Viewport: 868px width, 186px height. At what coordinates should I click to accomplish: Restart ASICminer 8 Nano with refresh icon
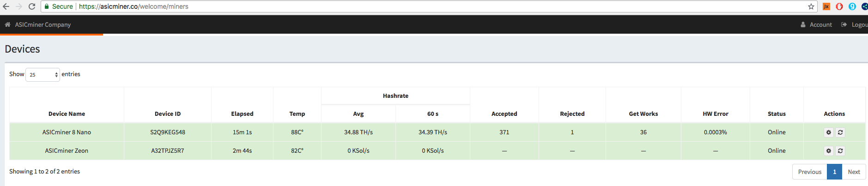coord(840,132)
